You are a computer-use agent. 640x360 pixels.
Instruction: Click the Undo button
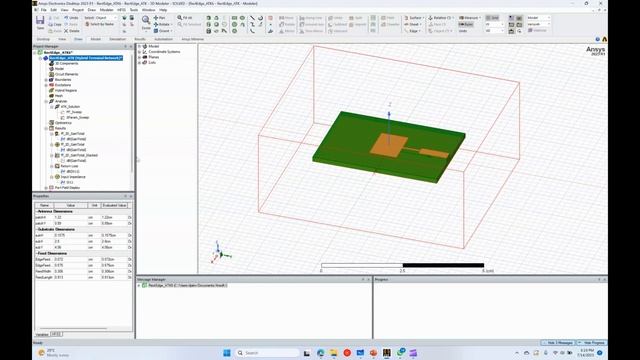[71, 18]
